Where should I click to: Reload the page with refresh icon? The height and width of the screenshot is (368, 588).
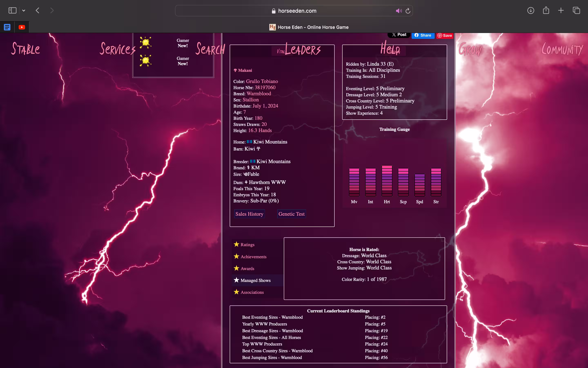click(408, 11)
